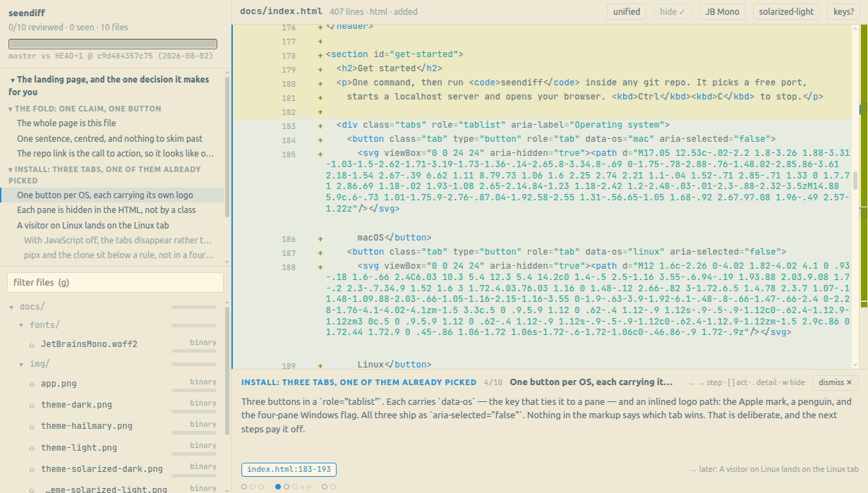Toggle seen marker for JetBrainsMono.woff2
Viewport: 868px width, 493px height.
[32, 345]
